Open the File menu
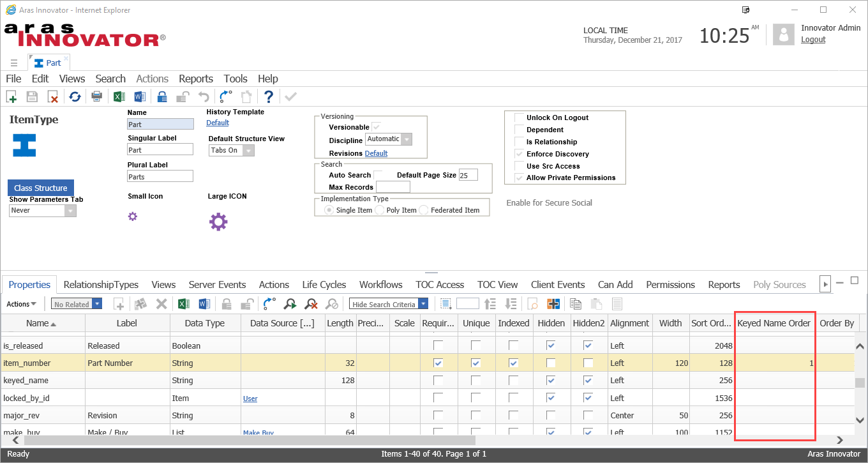Screen dimensions: 868x463 (13, 79)
